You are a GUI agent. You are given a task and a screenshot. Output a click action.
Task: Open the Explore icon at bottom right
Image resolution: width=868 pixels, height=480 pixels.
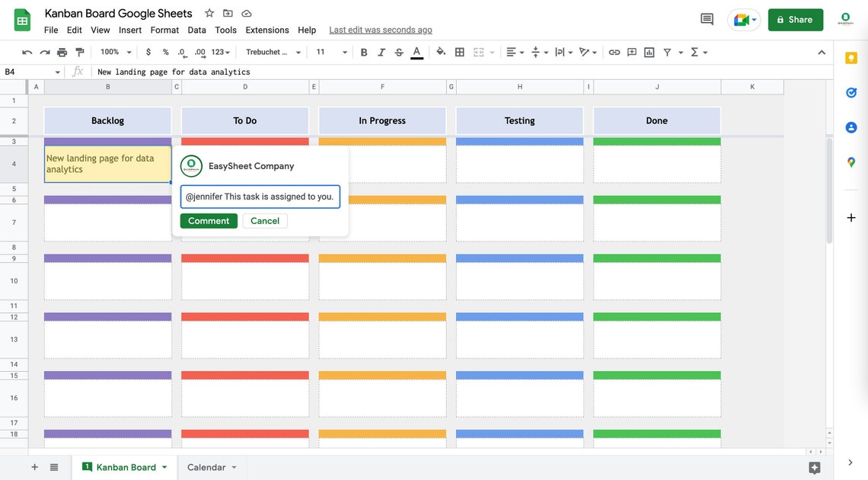[x=814, y=467]
